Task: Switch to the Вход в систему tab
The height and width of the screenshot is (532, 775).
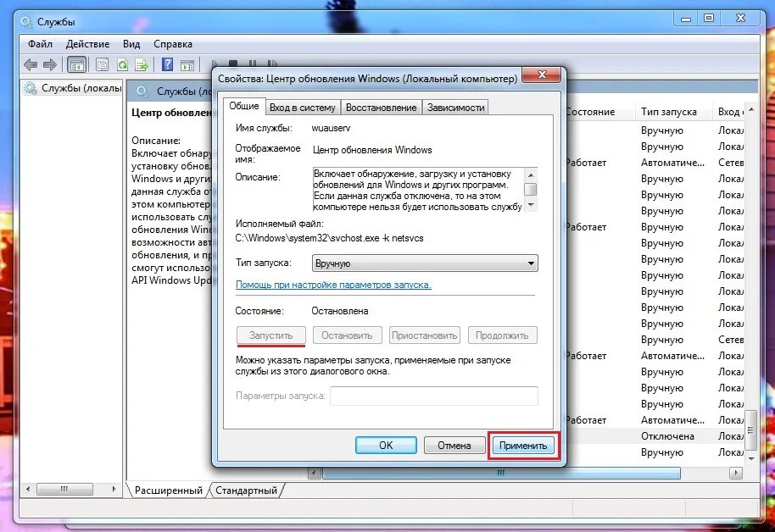Action: 303,108
